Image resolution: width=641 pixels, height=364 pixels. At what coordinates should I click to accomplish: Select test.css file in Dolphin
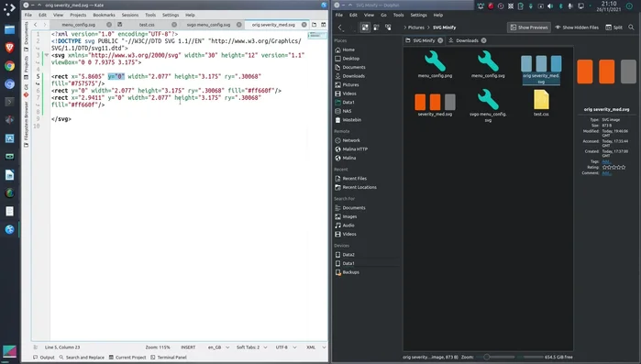(541, 103)
